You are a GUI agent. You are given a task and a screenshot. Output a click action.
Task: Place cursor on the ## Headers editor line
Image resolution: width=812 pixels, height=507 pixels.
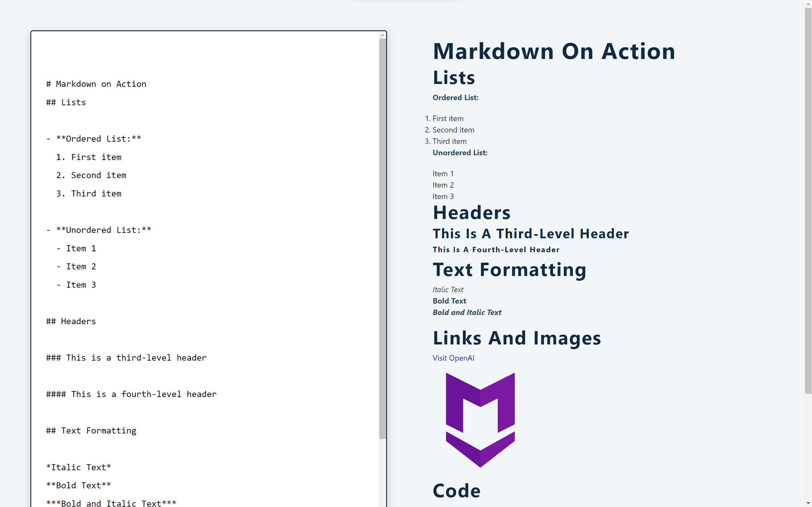pos(70,321)
